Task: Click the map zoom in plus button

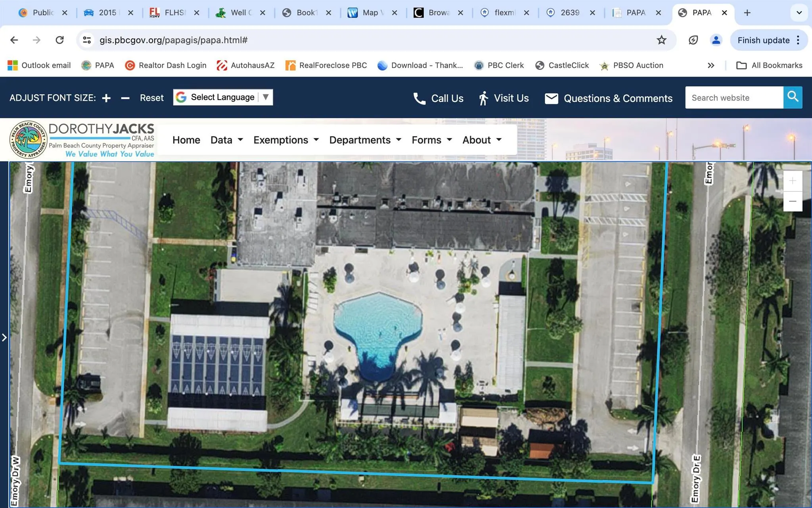Action: pyautogui.click(x=792, y=181)
